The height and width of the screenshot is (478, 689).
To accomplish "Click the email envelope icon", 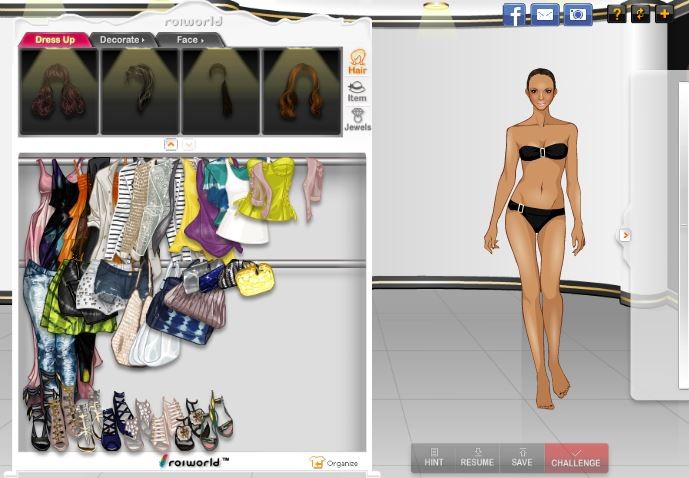I will click(544, 14).
